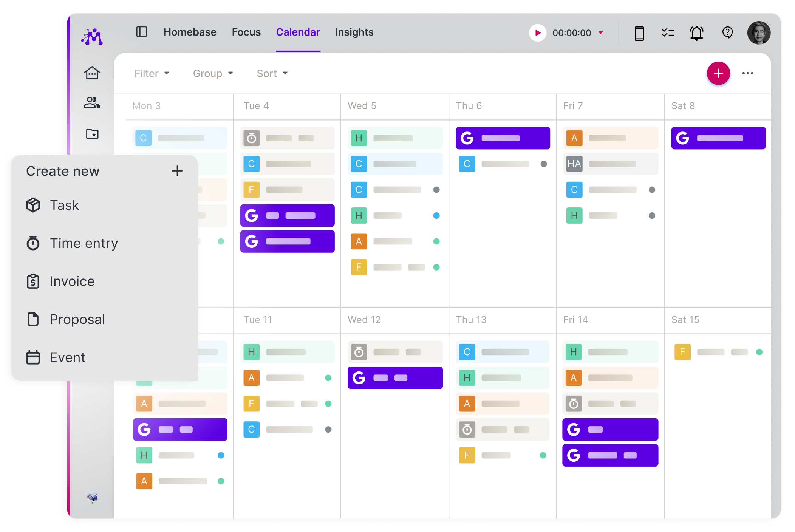The height and width of the screenshot is (532, 795).
Task: Toggle the left panel collapse icon
Action: point(142,32)
